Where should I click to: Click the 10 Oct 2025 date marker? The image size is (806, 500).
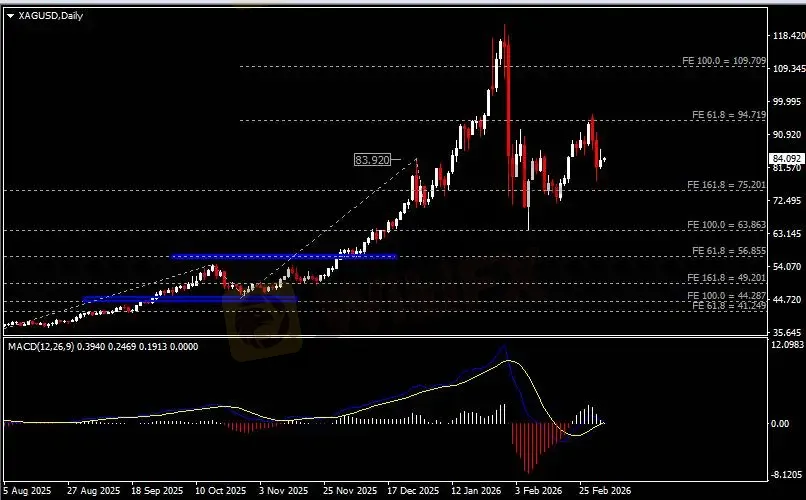click(220, 492)
